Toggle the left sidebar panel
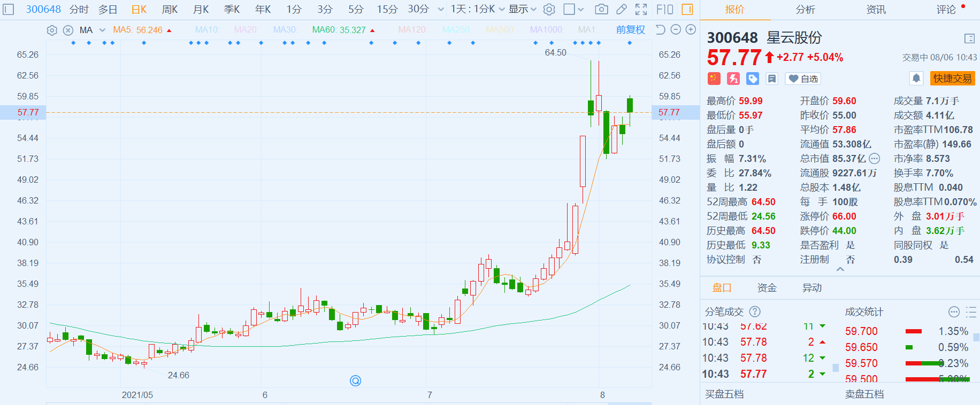This screenshot has height=405, width=980. click(9, 10)
